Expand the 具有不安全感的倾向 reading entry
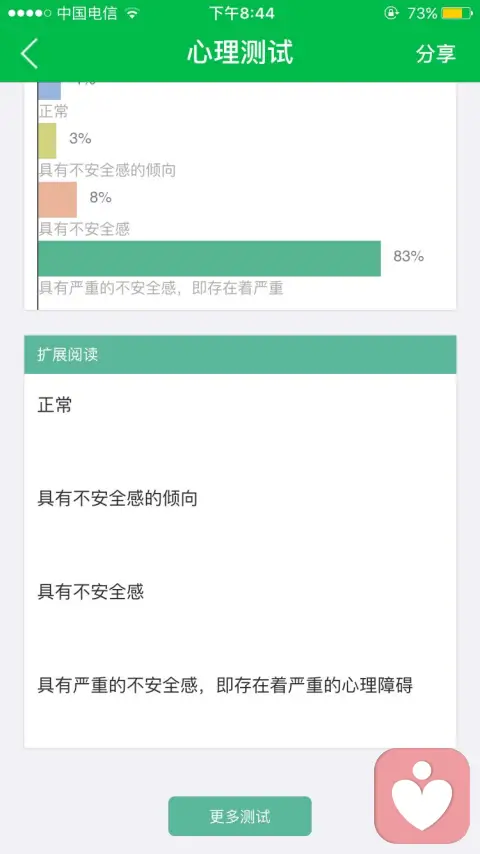Viewport: 480px width, 854px height. point(117,498)
